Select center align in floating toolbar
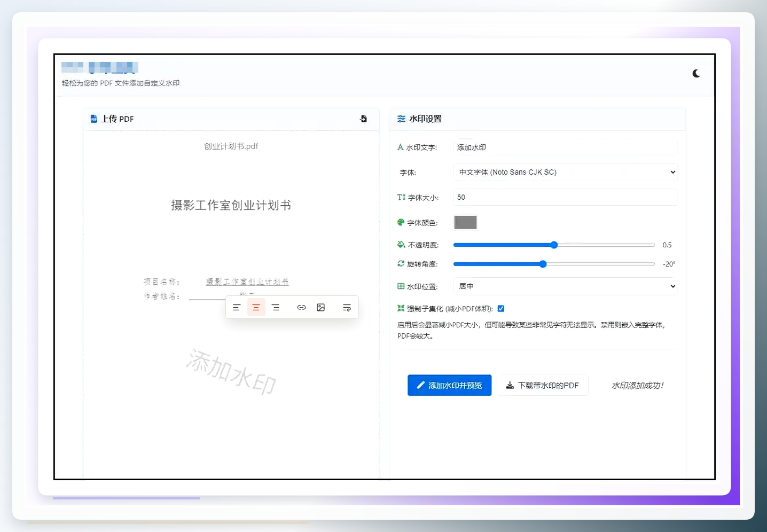This screenshot has height=532, width=767. click(256, 308)
